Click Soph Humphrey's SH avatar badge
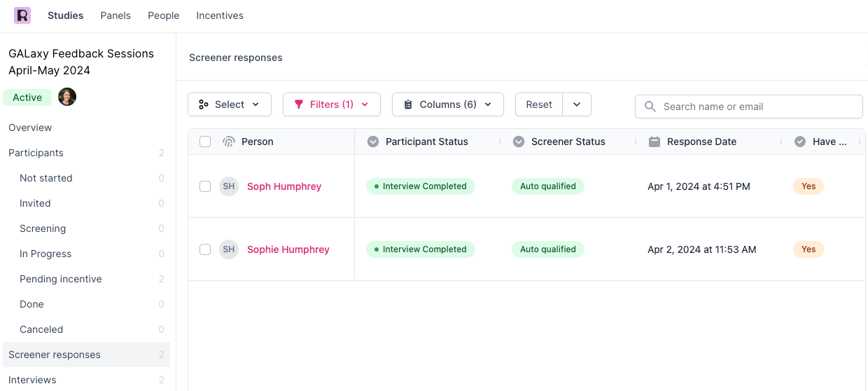This screenshot has height=391, width=868. pos(229,186)
